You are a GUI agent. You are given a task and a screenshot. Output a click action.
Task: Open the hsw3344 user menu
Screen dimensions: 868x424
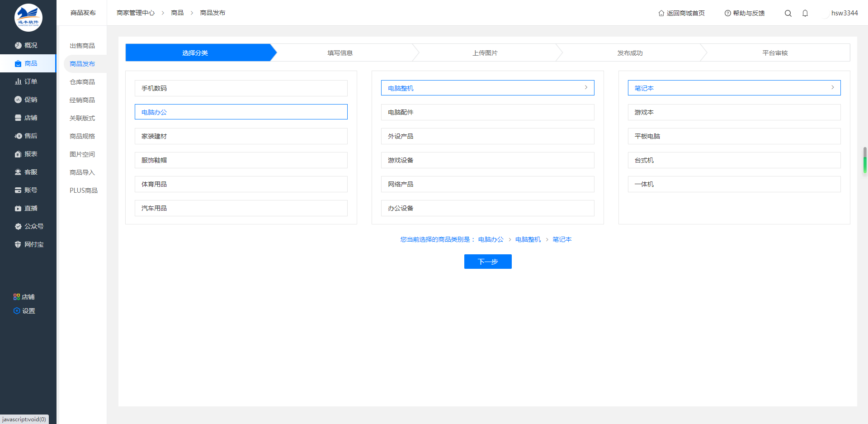point(844,13)
